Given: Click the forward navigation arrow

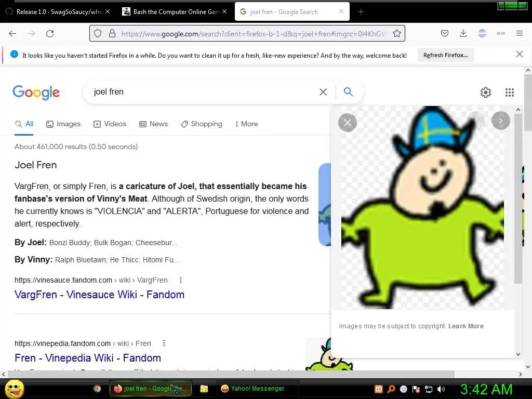Looking at the screenshot, I should [x=31, y=34].
